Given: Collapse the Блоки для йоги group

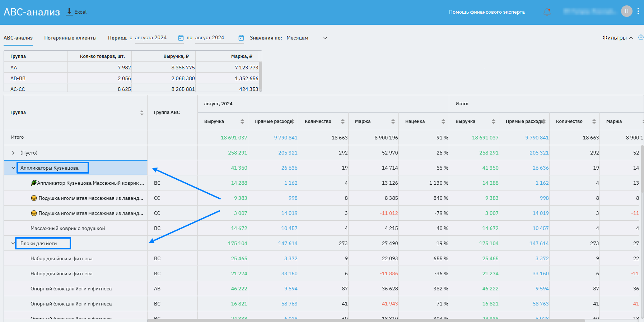Looking at the screenshot, I should tap(13, 243).
